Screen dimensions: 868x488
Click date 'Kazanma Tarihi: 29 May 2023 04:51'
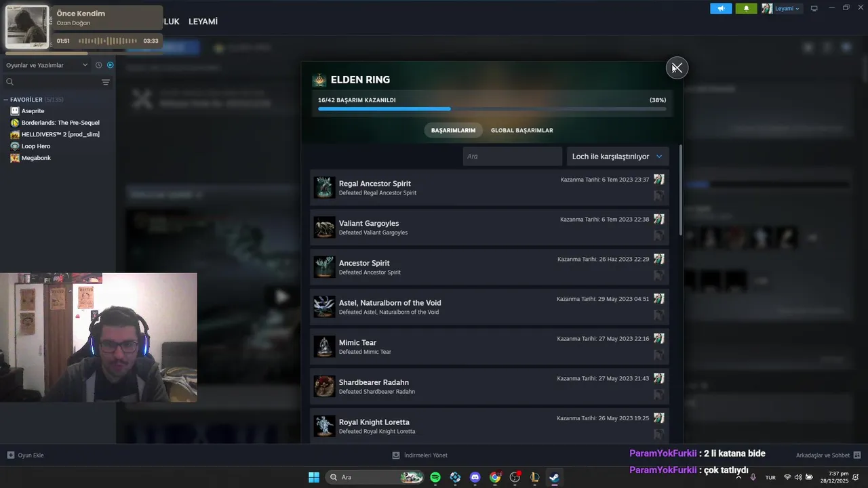(603, 299)
